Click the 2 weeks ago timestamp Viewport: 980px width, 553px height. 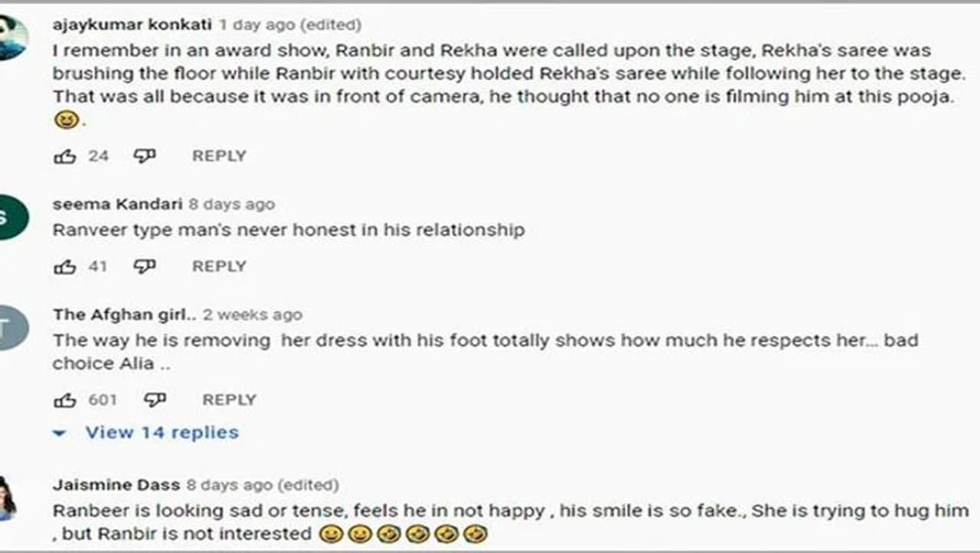tap(253, 315)
